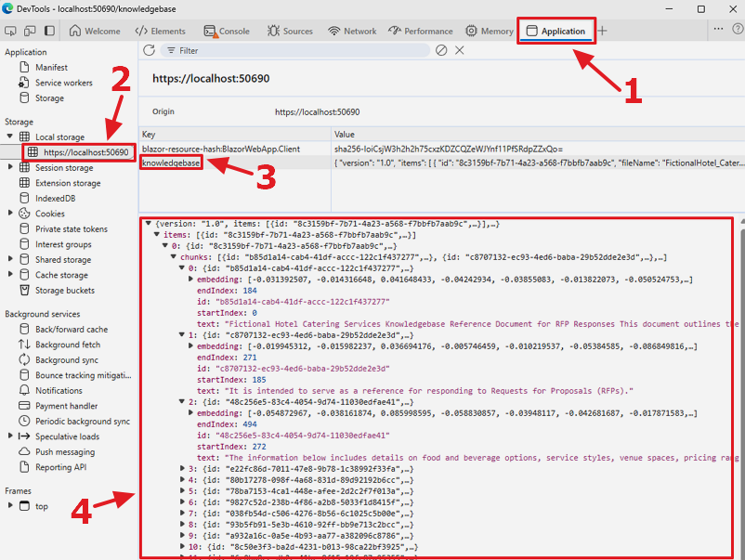Open the three-dot customize menu

(x=718, y=29)
